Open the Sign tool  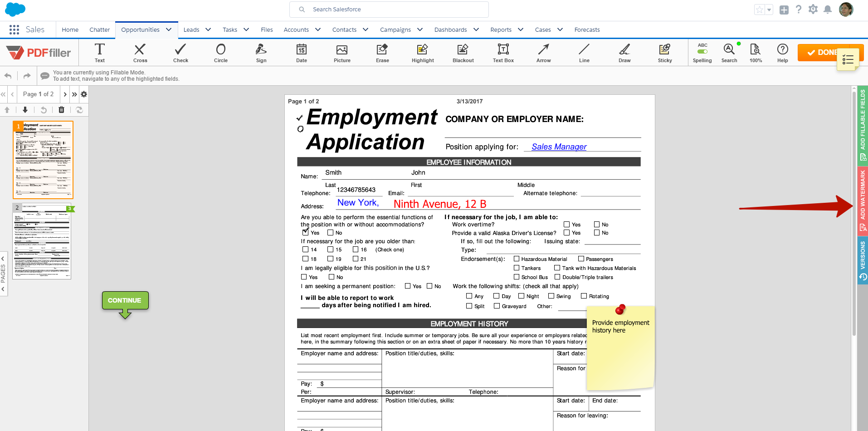(261, 53)
